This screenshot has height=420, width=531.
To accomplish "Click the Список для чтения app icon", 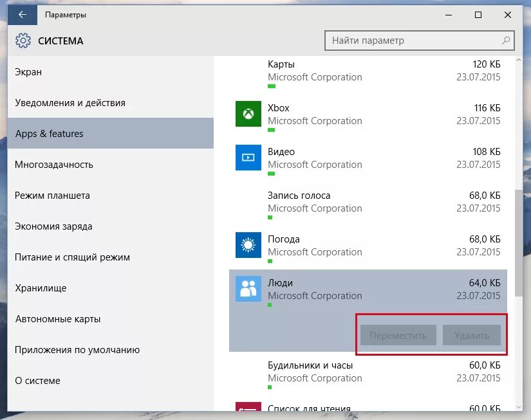I will (x=248, y=406).
